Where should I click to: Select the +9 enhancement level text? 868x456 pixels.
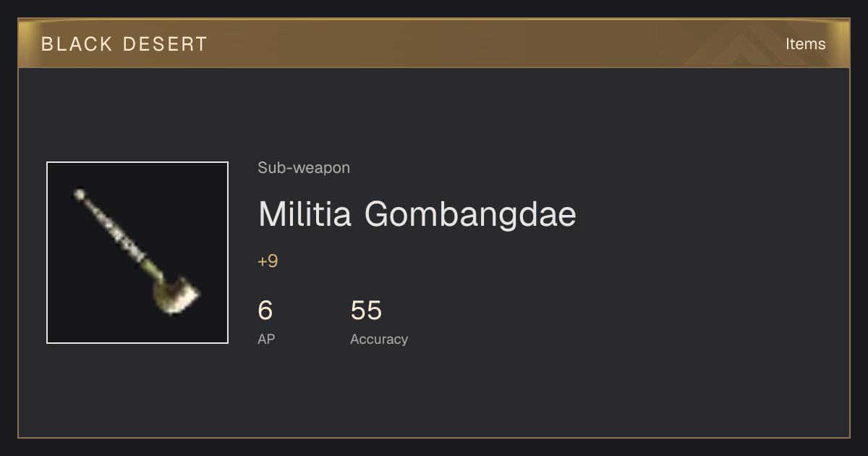(268, 261)
